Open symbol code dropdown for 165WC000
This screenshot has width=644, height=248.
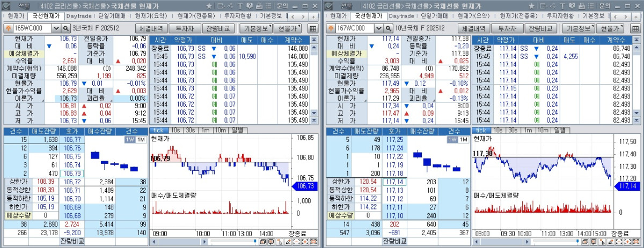tap(57, 28)
